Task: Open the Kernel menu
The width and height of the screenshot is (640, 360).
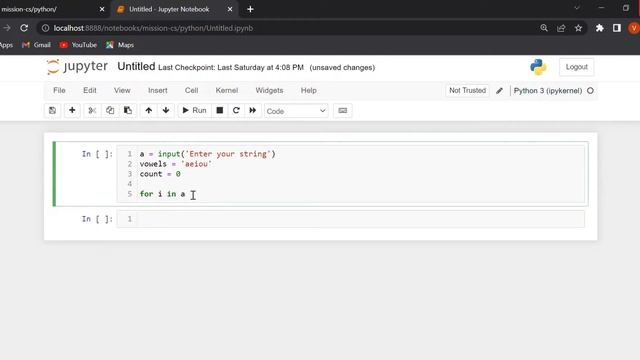Action: tap(227, 91)
